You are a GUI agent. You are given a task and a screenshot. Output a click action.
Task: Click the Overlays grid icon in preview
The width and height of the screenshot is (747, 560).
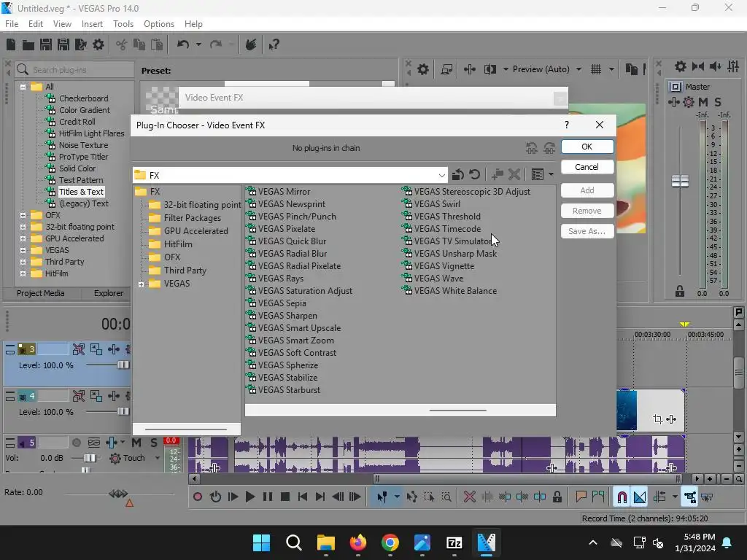596,69
